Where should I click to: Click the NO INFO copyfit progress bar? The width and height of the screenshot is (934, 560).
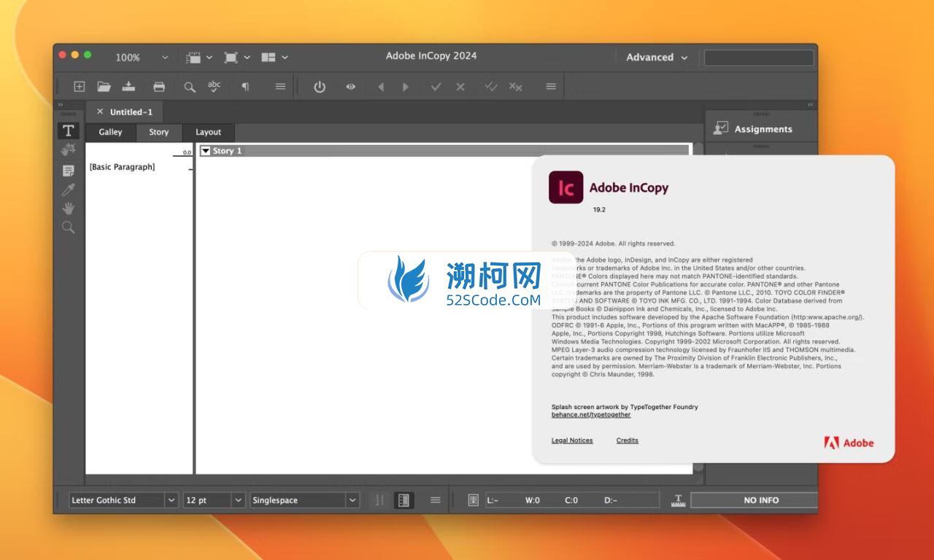754,500
